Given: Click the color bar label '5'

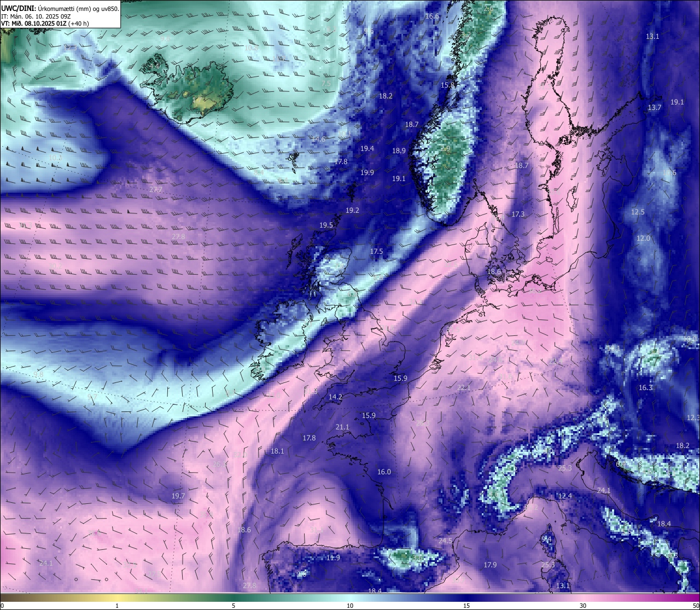Looking at the screenshot, I should (x=234, y=606).
